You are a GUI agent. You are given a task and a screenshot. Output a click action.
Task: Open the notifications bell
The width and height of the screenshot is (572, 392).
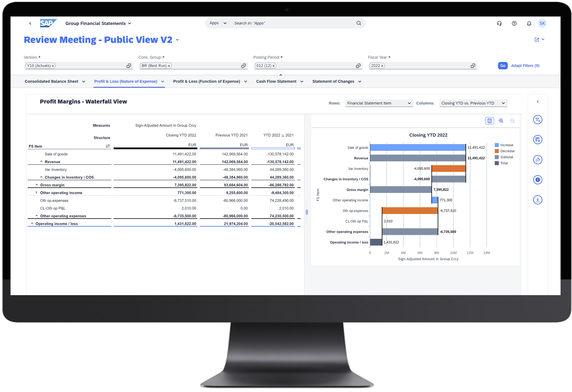click(529, 23)
